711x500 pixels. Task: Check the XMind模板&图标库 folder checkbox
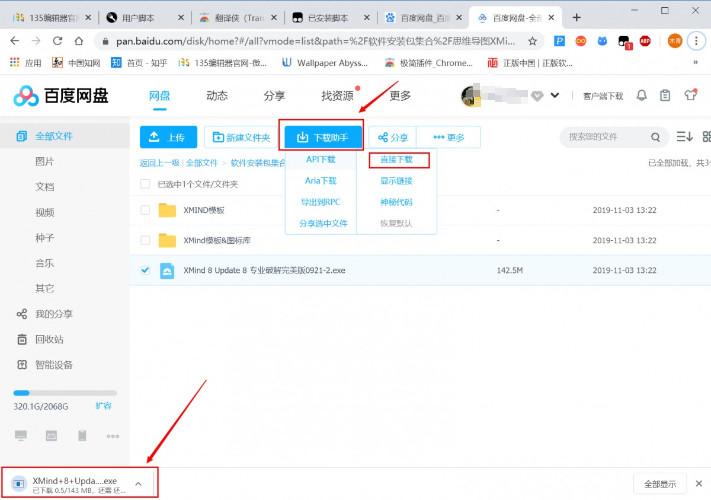[145, 240]
